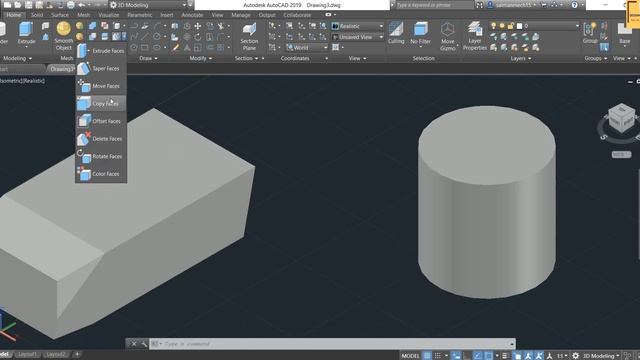Click Copy Faces command
640x360 pixels.
[x=101, y=104]
